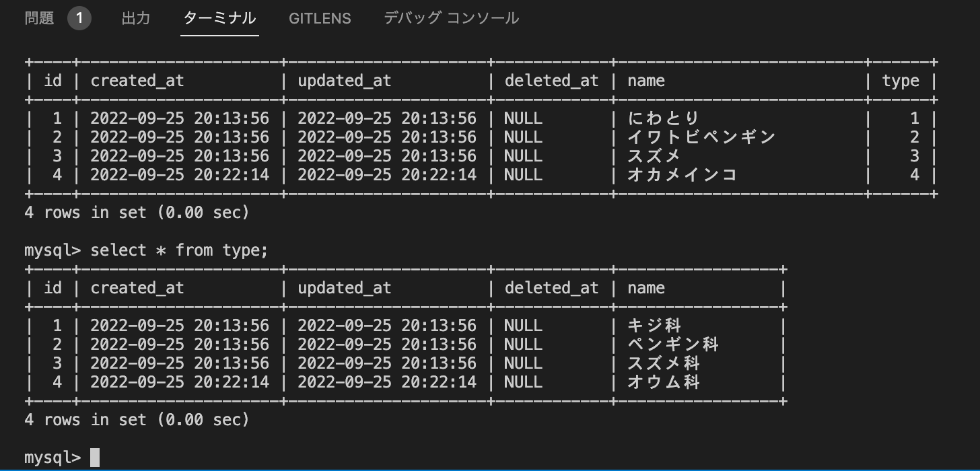Click the type column header in the first table

[x=900, y=80]
